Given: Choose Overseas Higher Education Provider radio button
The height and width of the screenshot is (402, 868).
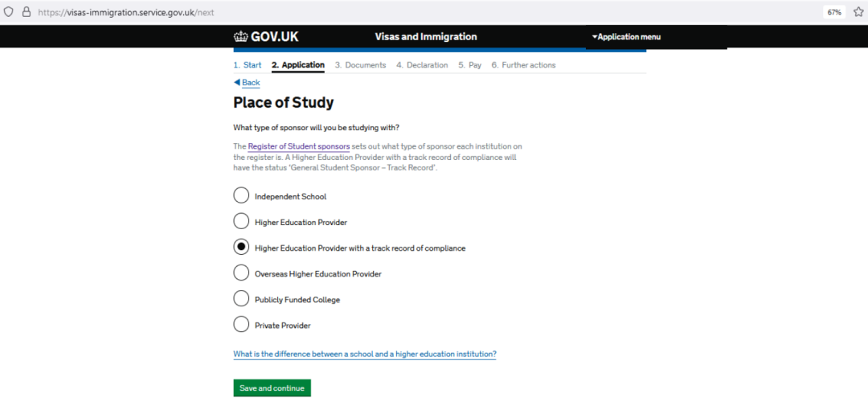Looking at the screenshot, I should [241, 273].
